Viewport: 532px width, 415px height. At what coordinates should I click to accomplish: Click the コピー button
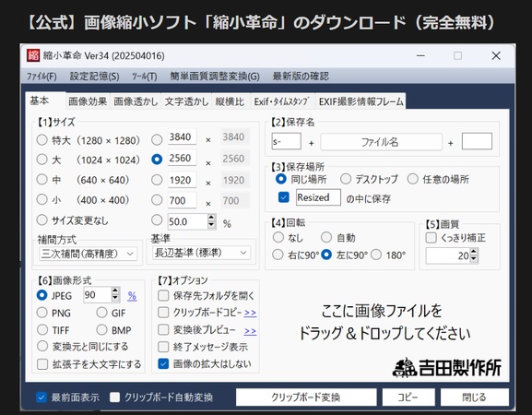tap(408, 397)
